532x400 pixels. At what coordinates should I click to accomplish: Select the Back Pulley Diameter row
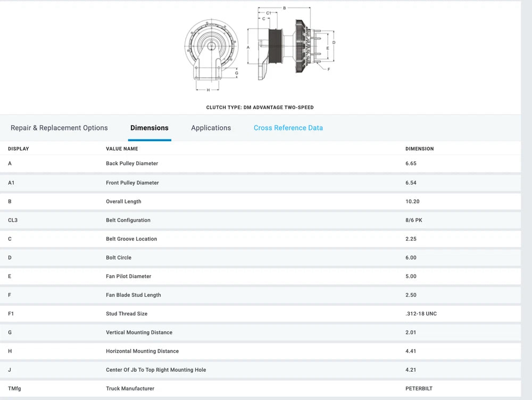[x=132, y=164]
